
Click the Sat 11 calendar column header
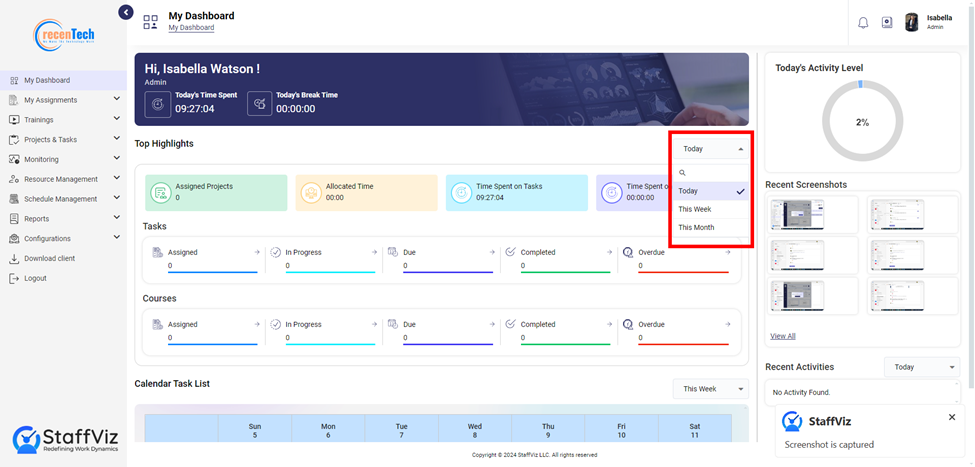695,431
